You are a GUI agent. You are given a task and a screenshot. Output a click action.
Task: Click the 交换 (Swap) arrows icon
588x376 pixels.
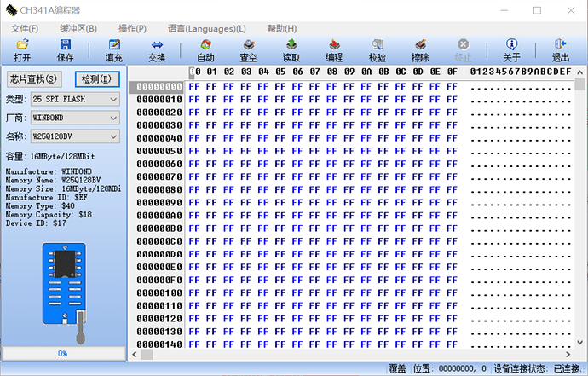(x=157, y=50)
